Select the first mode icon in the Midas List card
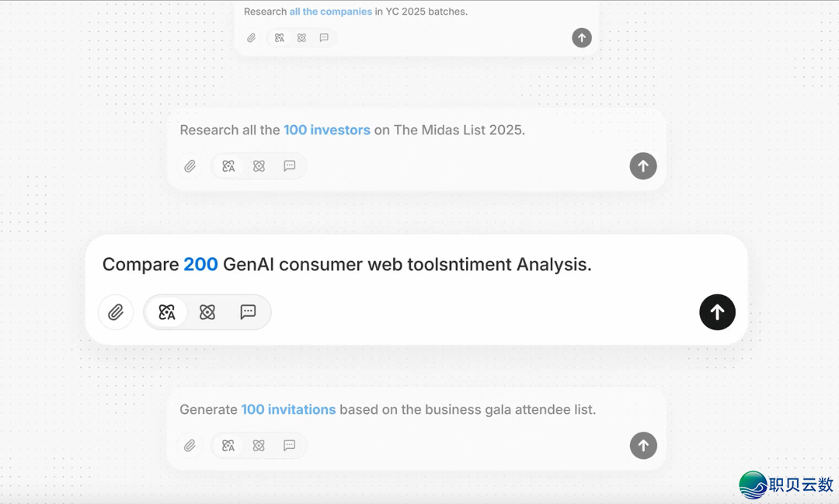 [x=228, y=166]
